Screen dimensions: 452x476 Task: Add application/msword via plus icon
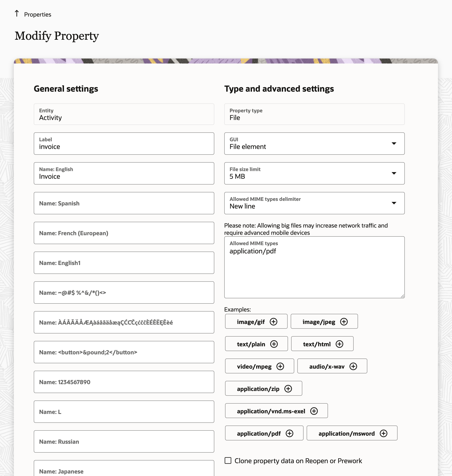[x=383, y=433]
